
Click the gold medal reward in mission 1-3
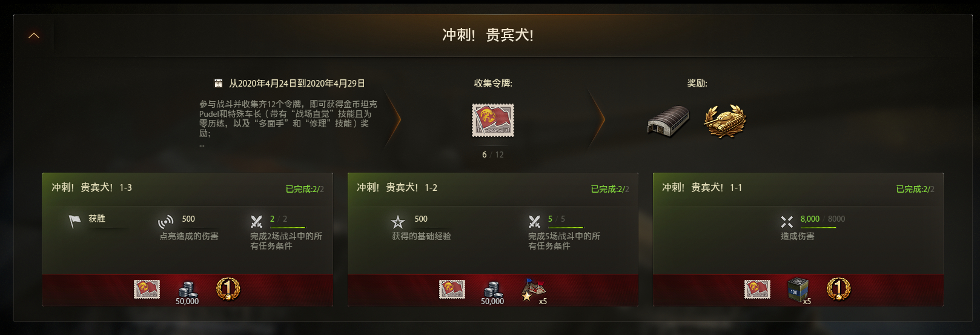tap(228, 289)
